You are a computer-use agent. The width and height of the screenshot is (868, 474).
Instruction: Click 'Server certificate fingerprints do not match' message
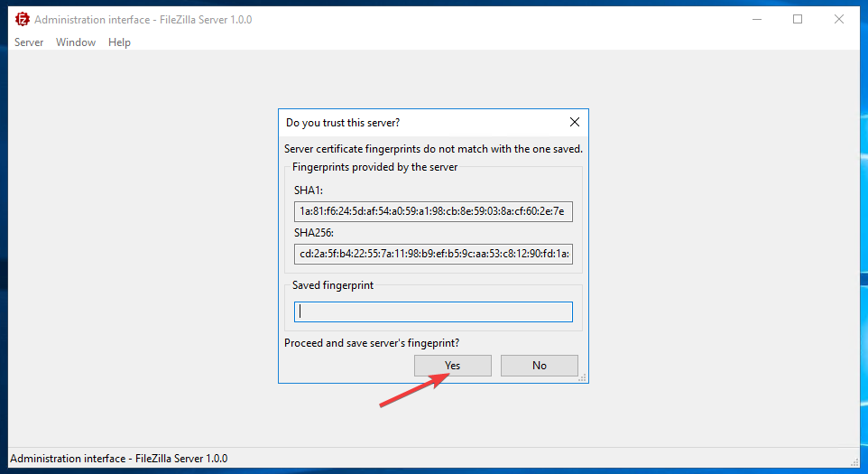coord(433,149)
